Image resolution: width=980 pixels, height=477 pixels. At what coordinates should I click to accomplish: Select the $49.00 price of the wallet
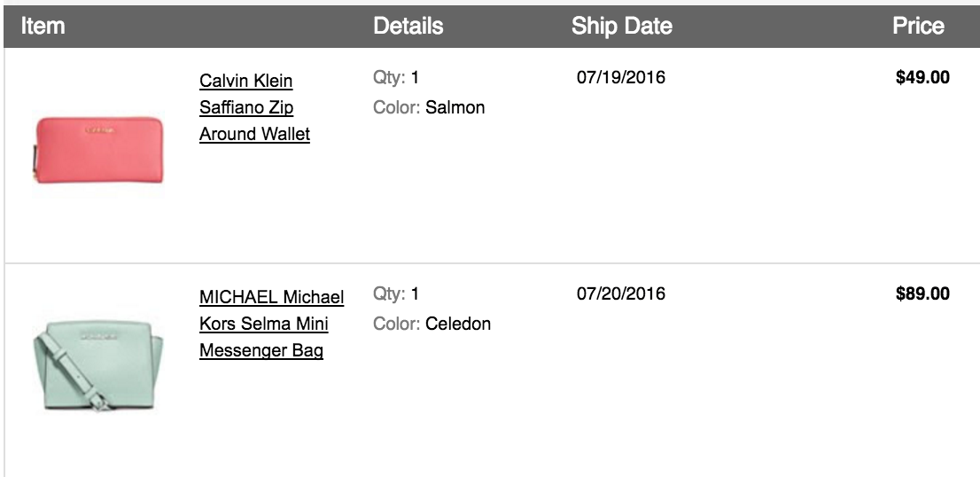pos(922,77)
